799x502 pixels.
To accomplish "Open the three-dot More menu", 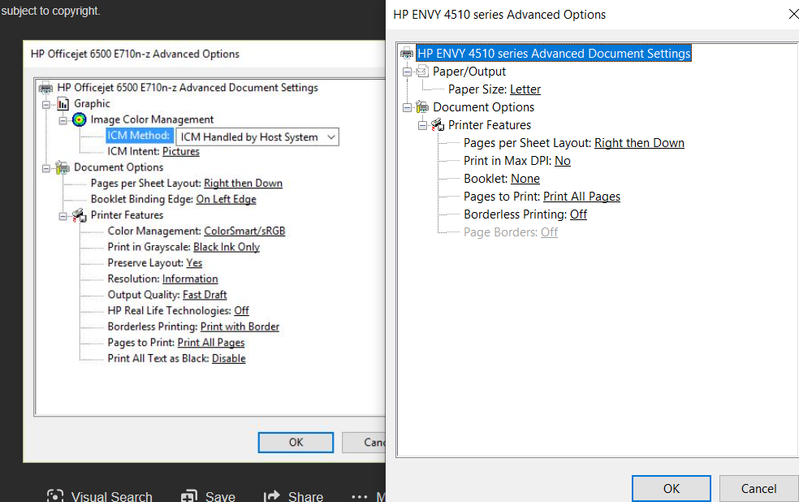I will tap(359, 496).
